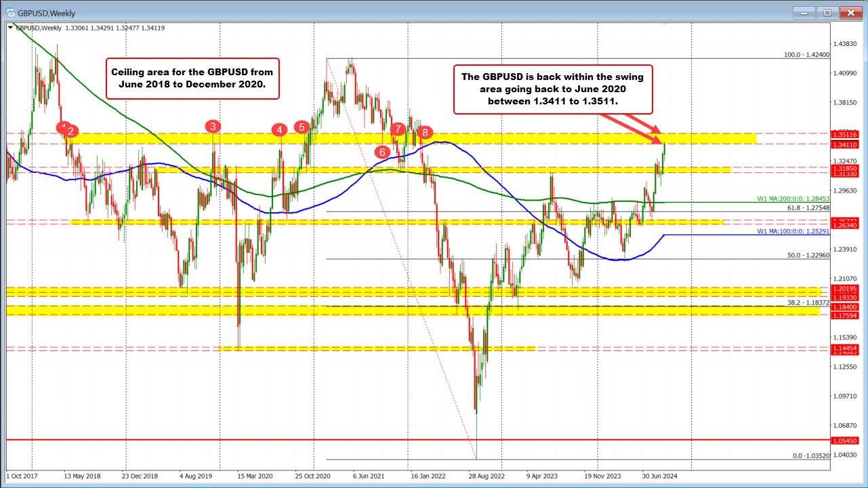Screen dimensions: 868x488
Task: Select numbered marker 3 above the August 2019 highs
Action: 213,127
